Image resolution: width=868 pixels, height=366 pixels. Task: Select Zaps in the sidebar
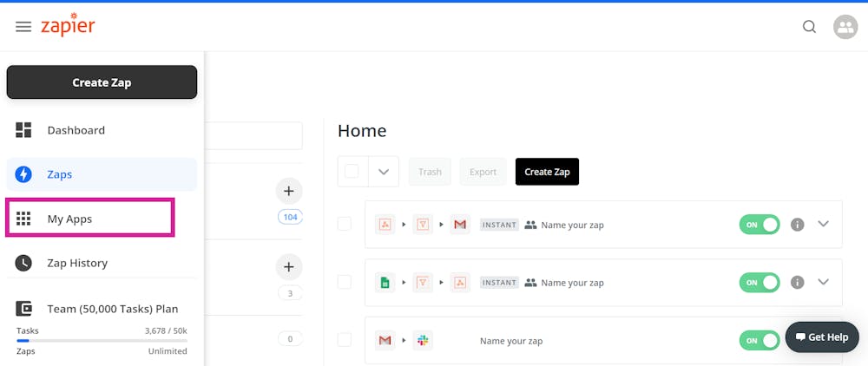(102, 174)
